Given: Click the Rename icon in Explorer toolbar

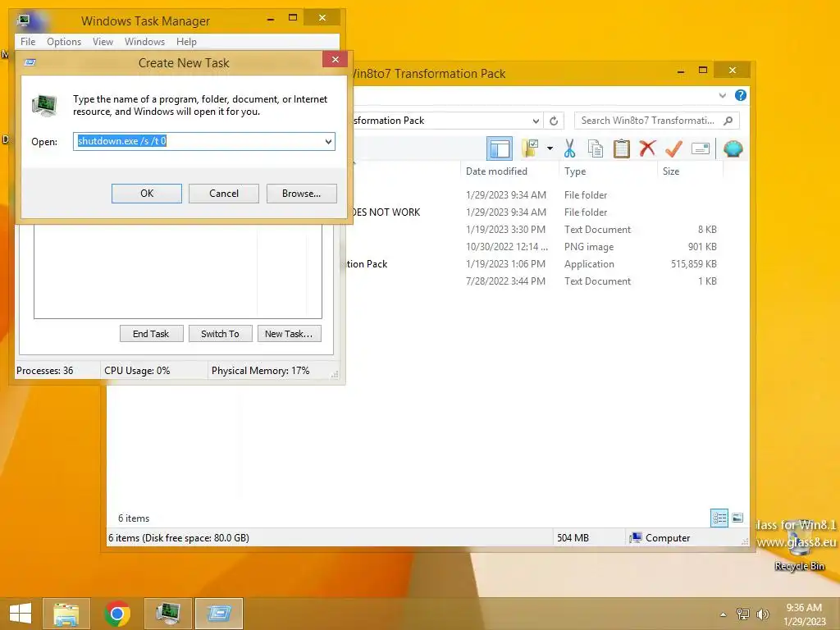Looking at the screenshot, I should (x=701, y=148).
